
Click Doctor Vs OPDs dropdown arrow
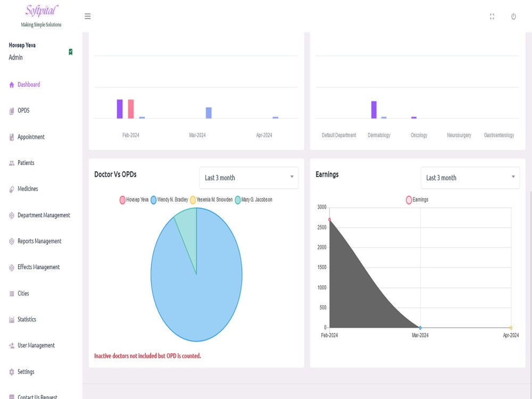point(292,177)
